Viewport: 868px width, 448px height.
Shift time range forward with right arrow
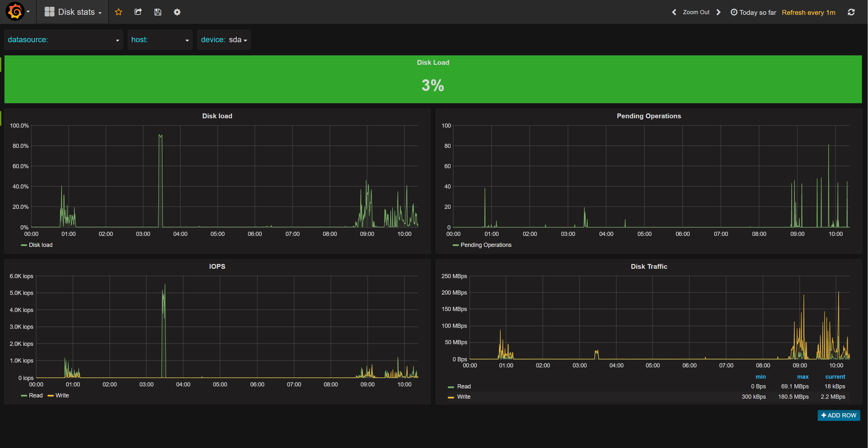coord(718,12)
